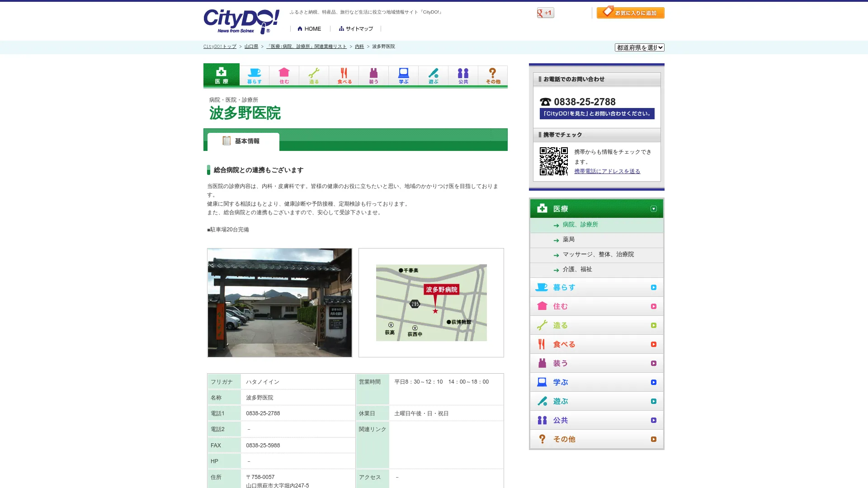Viewport: 868px width, 488px height.
Task: Expand the 造る sidebar section arrow
Action: (654, 325)
